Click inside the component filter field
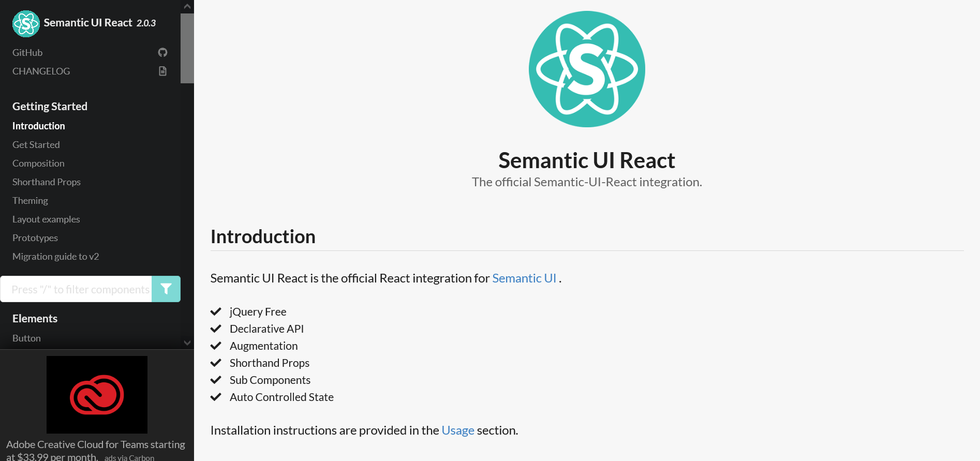The image size is (980, 461). coord(78,289)
